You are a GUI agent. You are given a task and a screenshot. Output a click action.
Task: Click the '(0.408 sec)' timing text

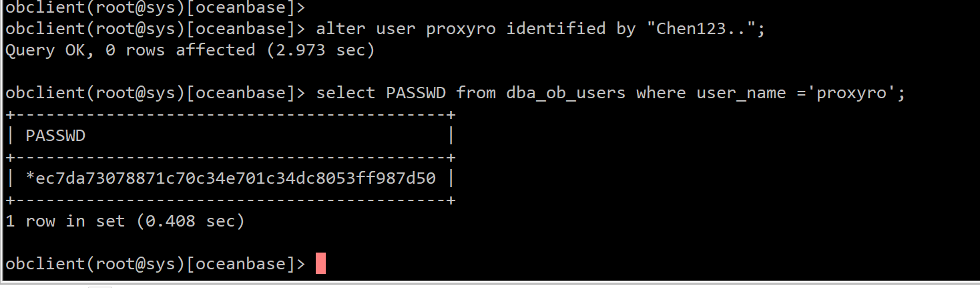coord(190,221)
